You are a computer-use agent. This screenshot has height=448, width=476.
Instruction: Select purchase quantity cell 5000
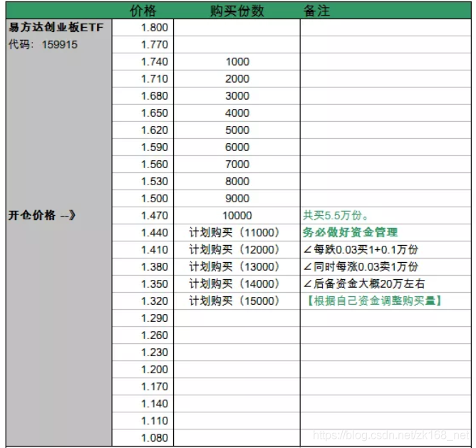point(237,130)
